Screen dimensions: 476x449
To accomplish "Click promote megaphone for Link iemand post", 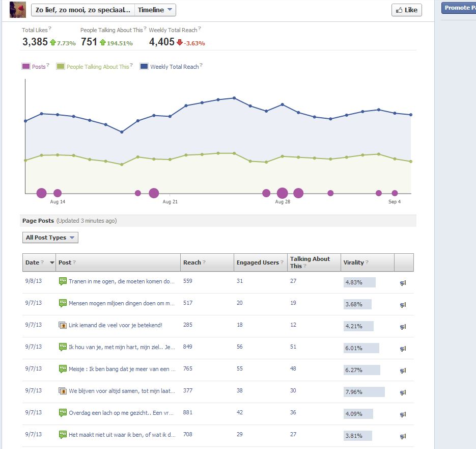I will point(403,327).
